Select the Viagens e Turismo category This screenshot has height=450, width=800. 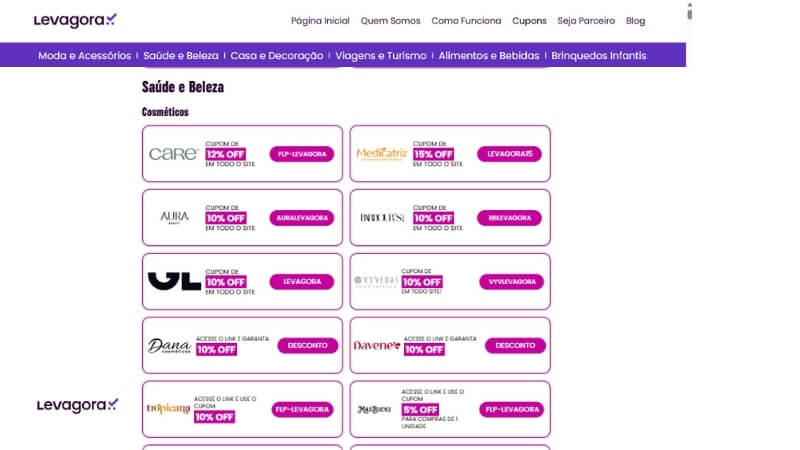point(381,56)
